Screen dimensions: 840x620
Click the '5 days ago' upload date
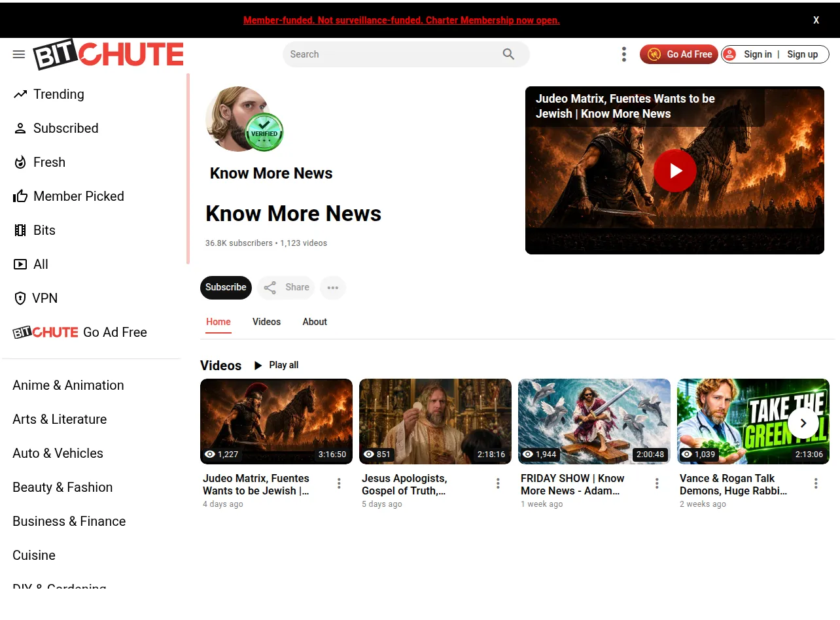click(x=382, y=504)
